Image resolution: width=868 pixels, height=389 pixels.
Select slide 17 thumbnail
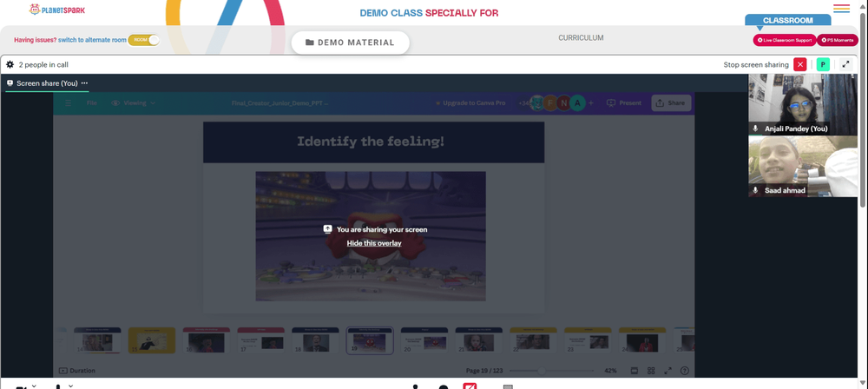(260, 340)
